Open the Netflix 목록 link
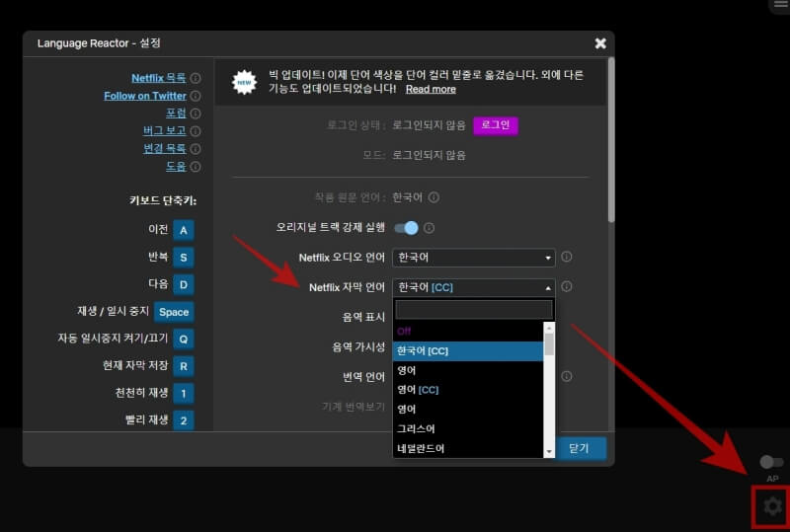790x532 pixels. [x=158, y=78]
